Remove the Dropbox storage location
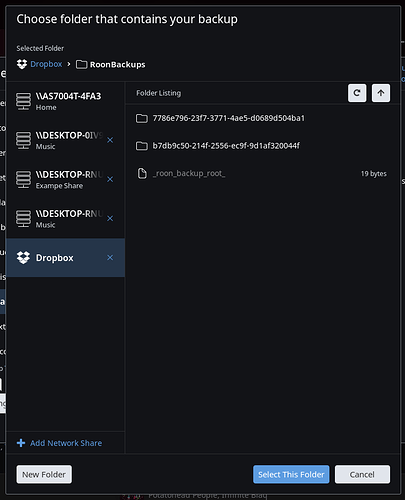Image resolution: width=405 pixels, height=500 pixels. pos(110,258)
